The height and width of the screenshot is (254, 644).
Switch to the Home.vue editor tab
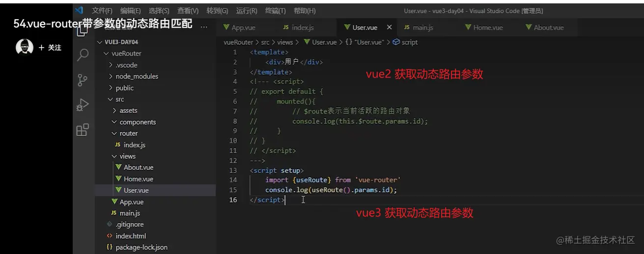(488, 27)
